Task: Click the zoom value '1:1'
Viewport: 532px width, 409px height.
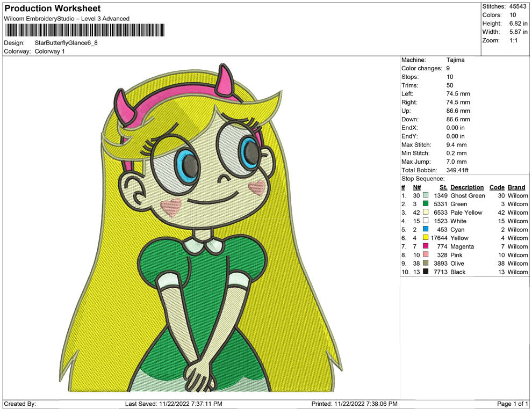Action: [513, 40]
